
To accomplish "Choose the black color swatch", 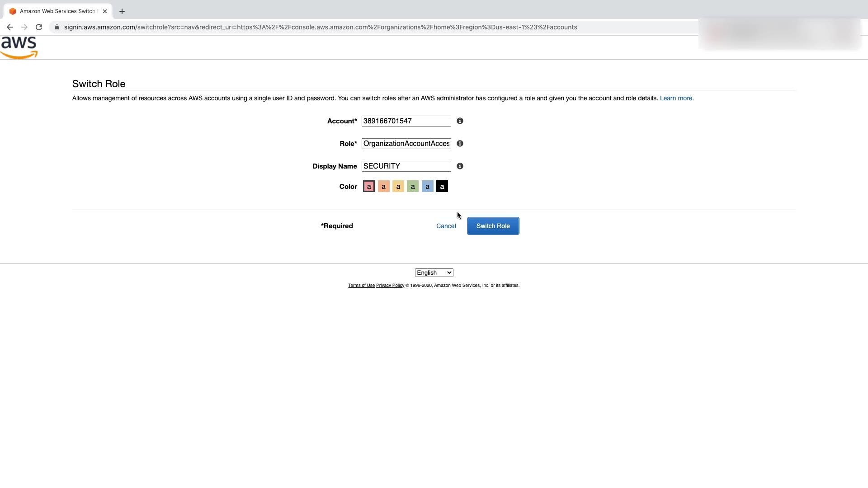I will coord(442,187).
